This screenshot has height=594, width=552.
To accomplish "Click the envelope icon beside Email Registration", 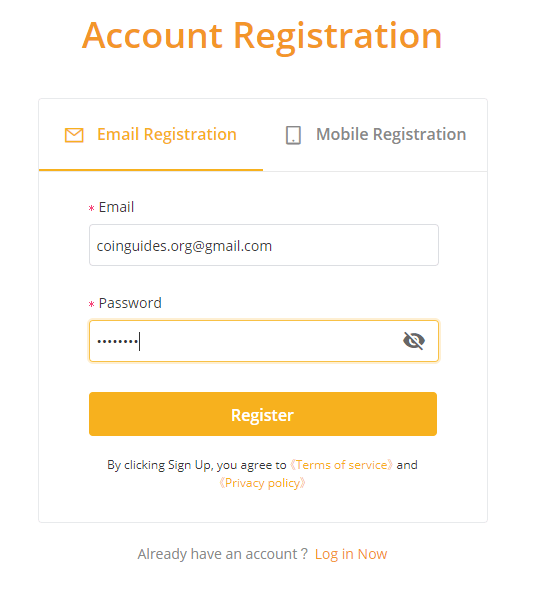I will coord(74,135).
